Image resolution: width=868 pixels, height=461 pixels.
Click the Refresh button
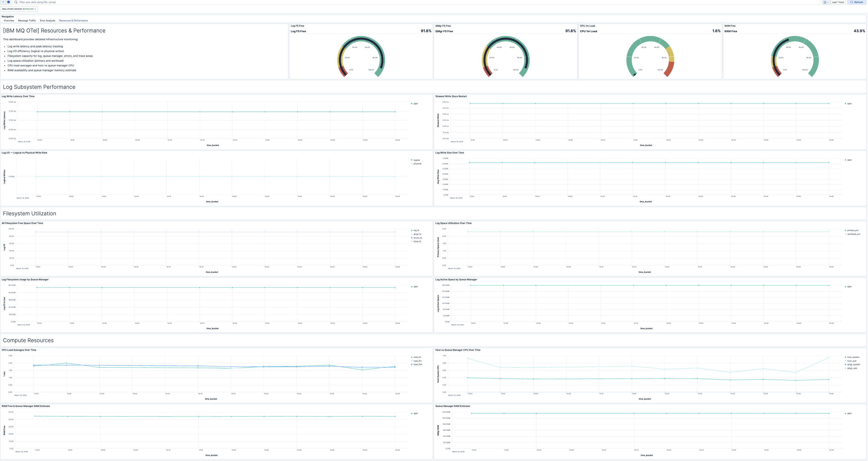[857, 2]
